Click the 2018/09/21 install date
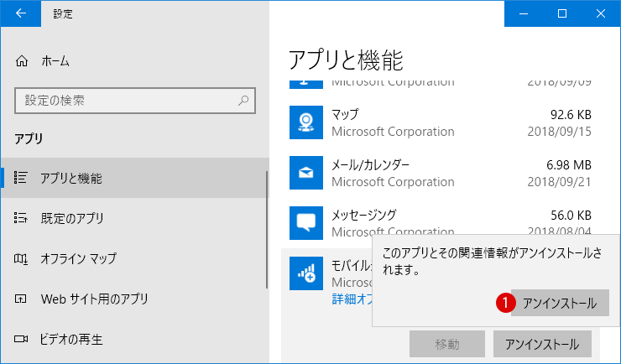The height and width of the screenshot is (364, 621). tap(559, 182)
